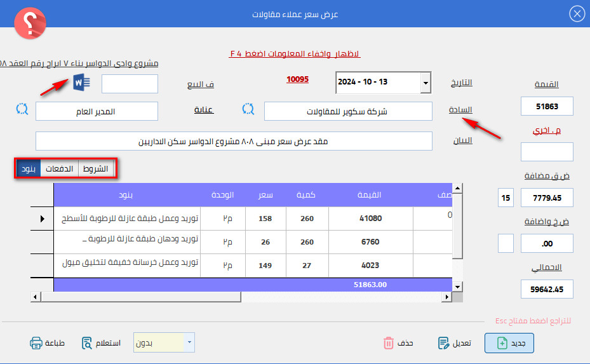The height and width of the screenshot is (364, 590).
Task: Switch to the الدفعات tab
Action: [x=59, y=169]
